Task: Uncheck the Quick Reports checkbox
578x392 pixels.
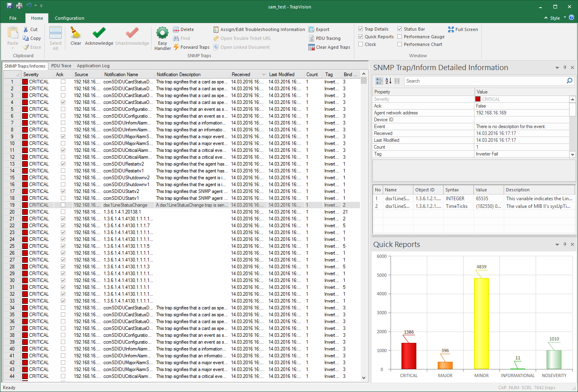Action: click(x=361, y=37)
